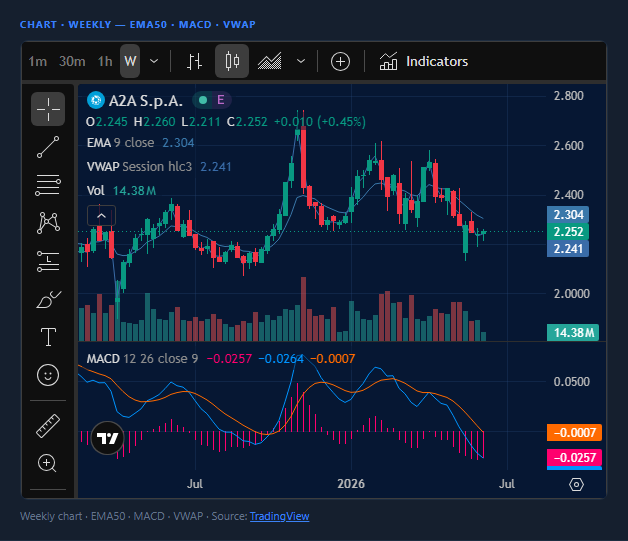
Task: Select the Text annotation tool
Action: coord(48,337)
